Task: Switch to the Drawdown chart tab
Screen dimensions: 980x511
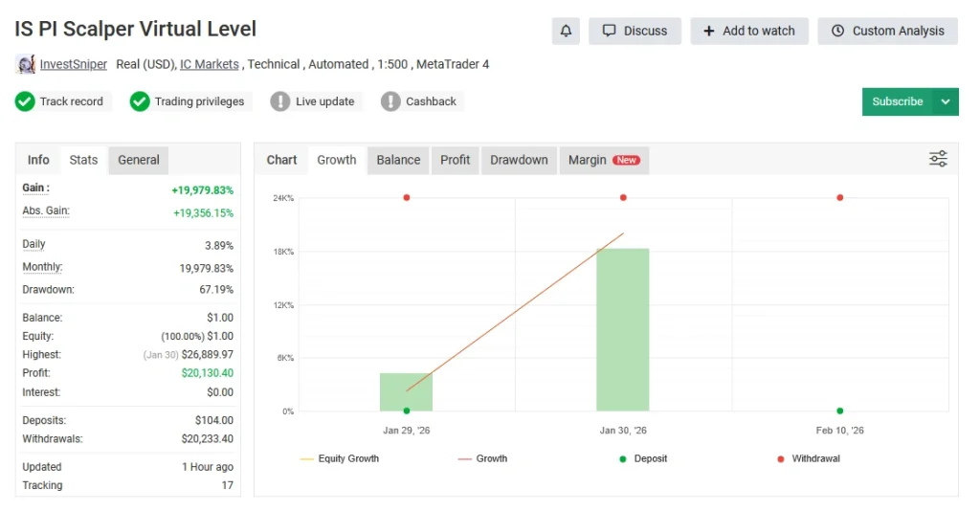Action: (x=519, y=160)
